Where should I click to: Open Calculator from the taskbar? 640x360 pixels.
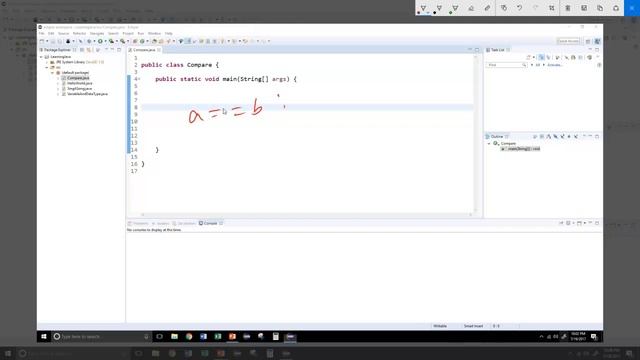pyautogui.click(x=276, y=337)
